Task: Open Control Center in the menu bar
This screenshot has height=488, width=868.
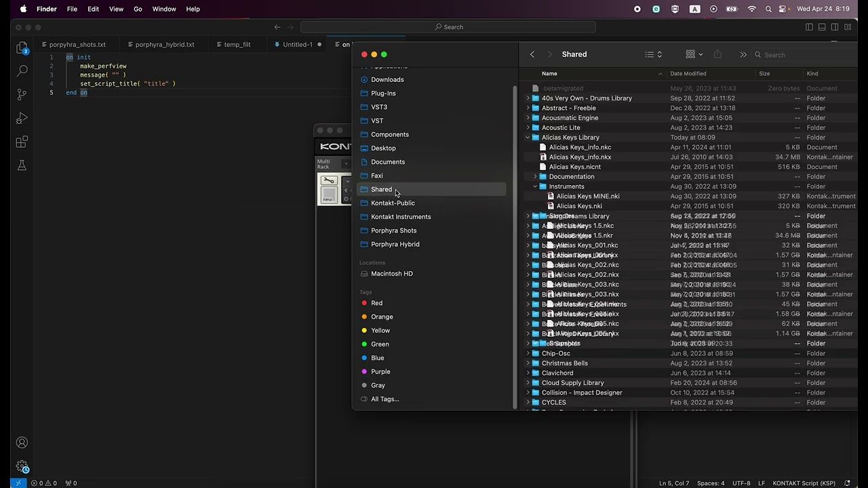Action: click(x=784, y=9)
